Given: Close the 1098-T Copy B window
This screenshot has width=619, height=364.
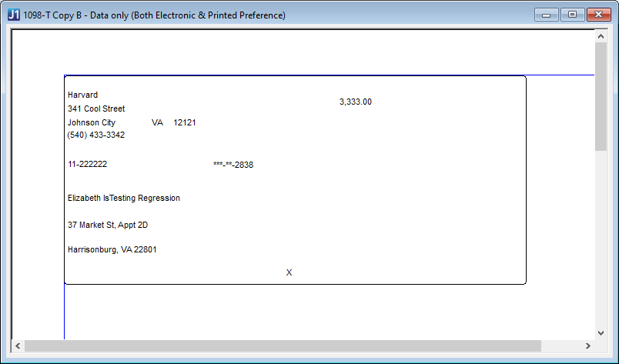Looking at the screenshot, I should click(x=598, y=15).
